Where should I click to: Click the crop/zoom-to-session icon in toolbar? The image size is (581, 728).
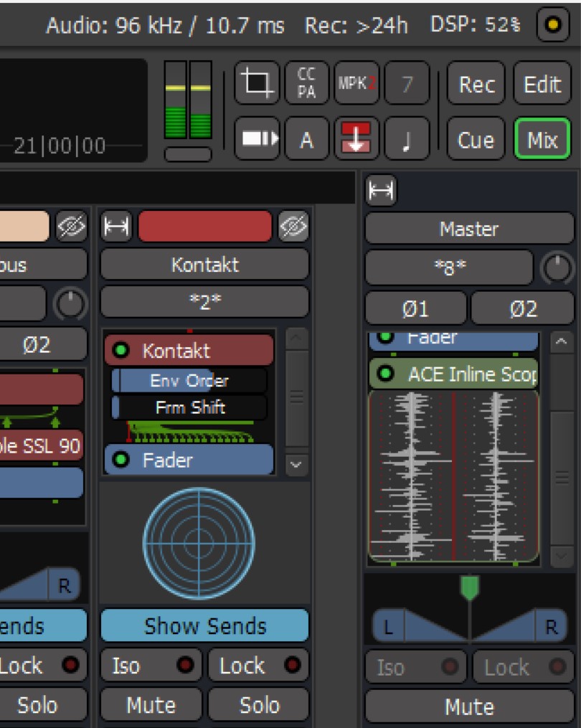[257, 83]
